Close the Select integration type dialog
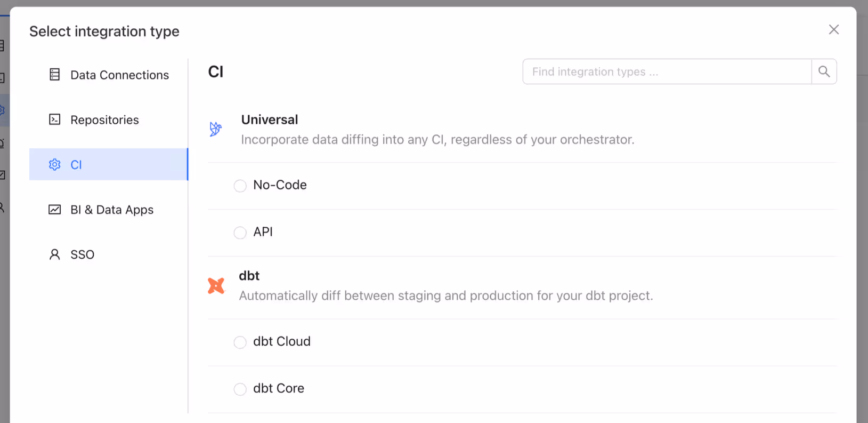This screenshot has width=868, height=423. tap(834, 29)
